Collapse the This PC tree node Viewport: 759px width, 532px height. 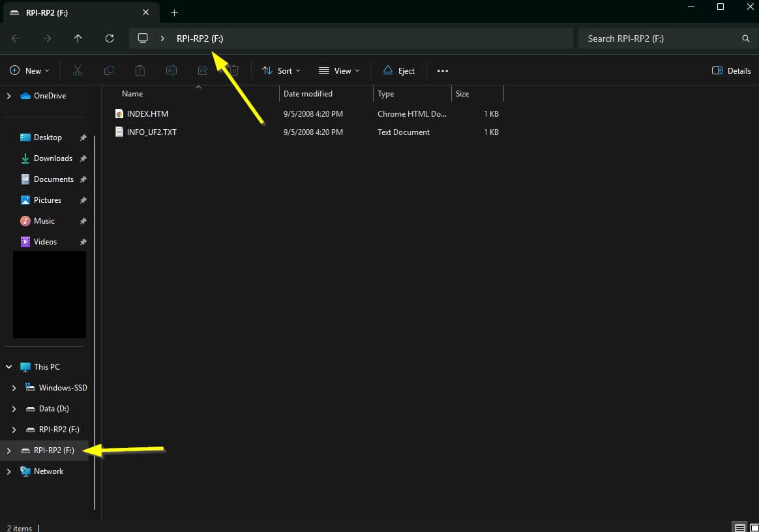point(8,367)
